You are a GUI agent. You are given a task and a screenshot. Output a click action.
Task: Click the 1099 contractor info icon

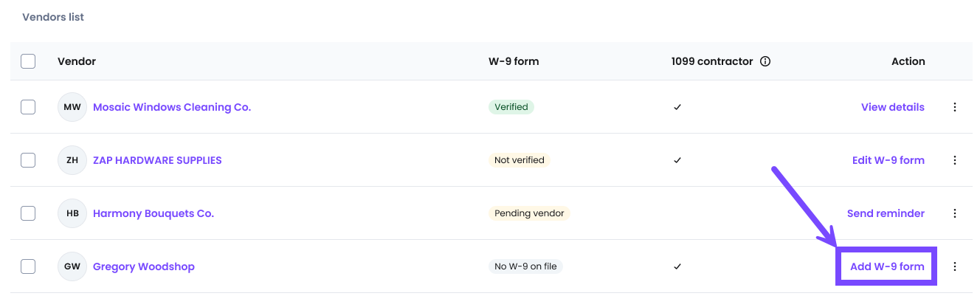[765, 61]
